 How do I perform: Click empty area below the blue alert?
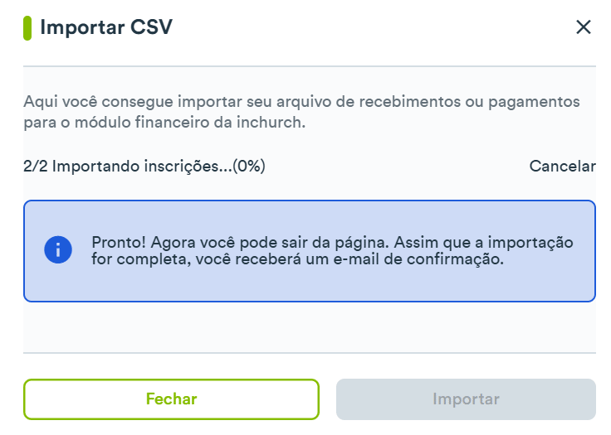[309, 327]
